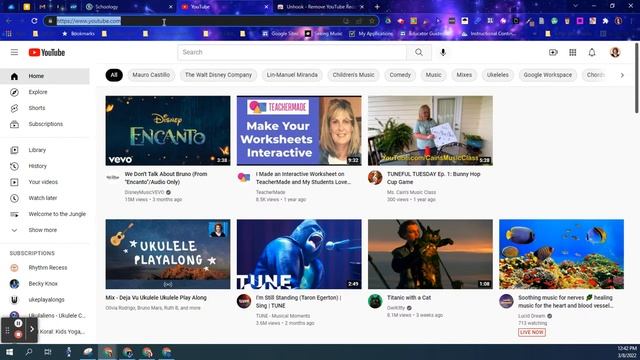
Task: Open Your videos in sidebar
Action: pyautogui.click(x=45, y=182)
